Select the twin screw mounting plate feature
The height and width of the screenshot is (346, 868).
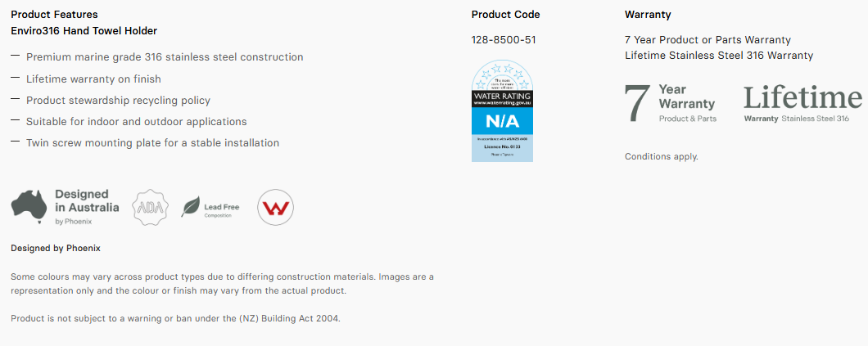[152, 143]
